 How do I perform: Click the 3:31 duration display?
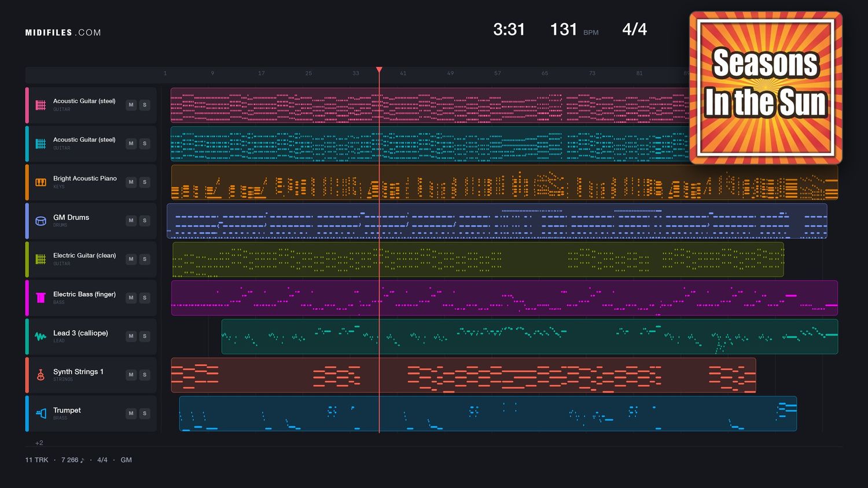[509, 29]
